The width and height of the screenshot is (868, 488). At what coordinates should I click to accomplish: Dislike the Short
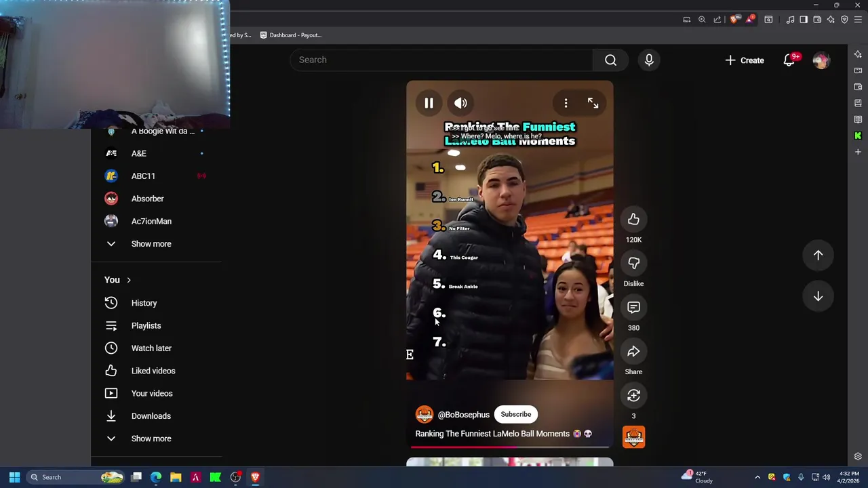[x=633, y=263]
